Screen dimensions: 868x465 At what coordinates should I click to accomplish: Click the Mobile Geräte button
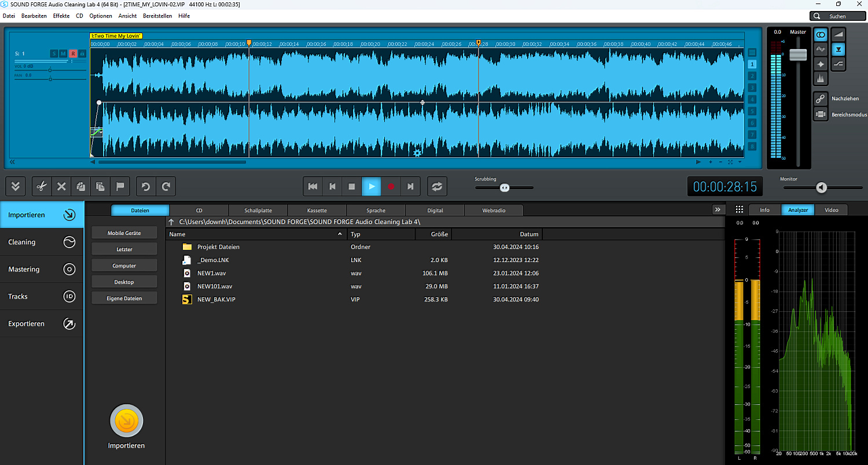click(124, 233)
